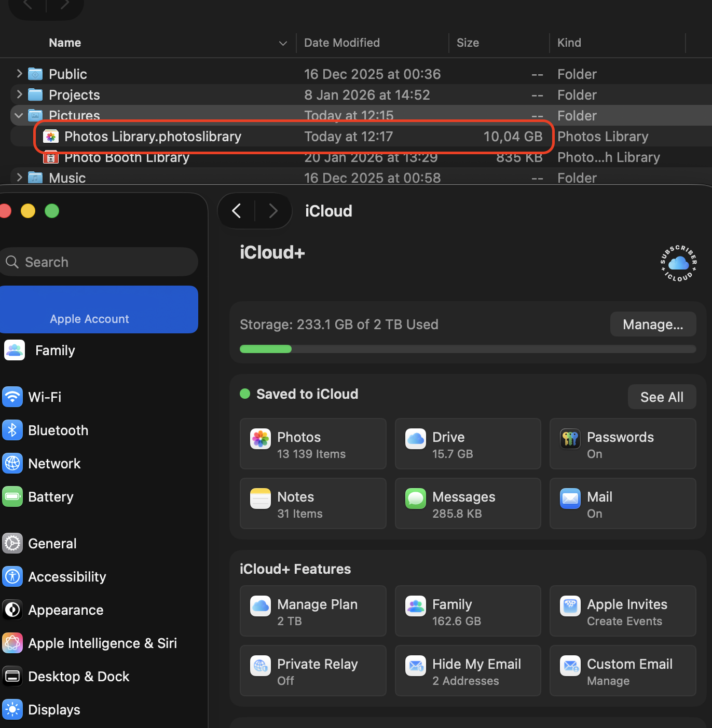The width and height of the screenshot is (712, 728).
Task: Click the Appearance icon in sidebar
Action: [12, 610]
